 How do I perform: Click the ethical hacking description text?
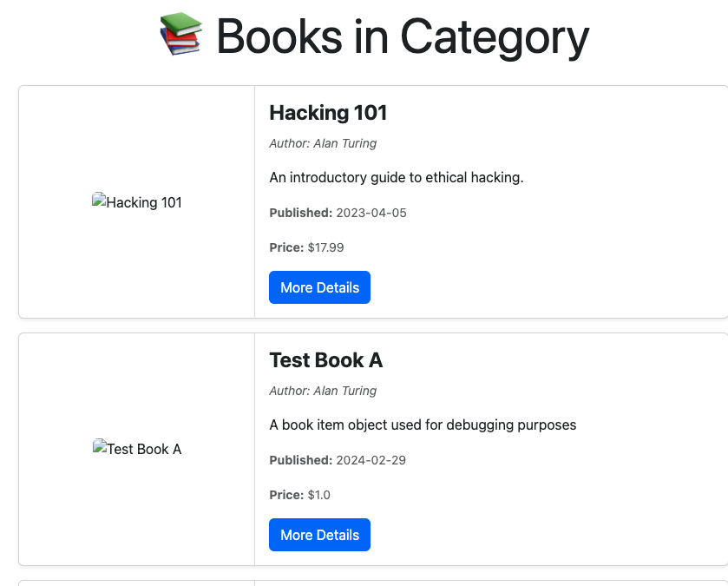396,177
